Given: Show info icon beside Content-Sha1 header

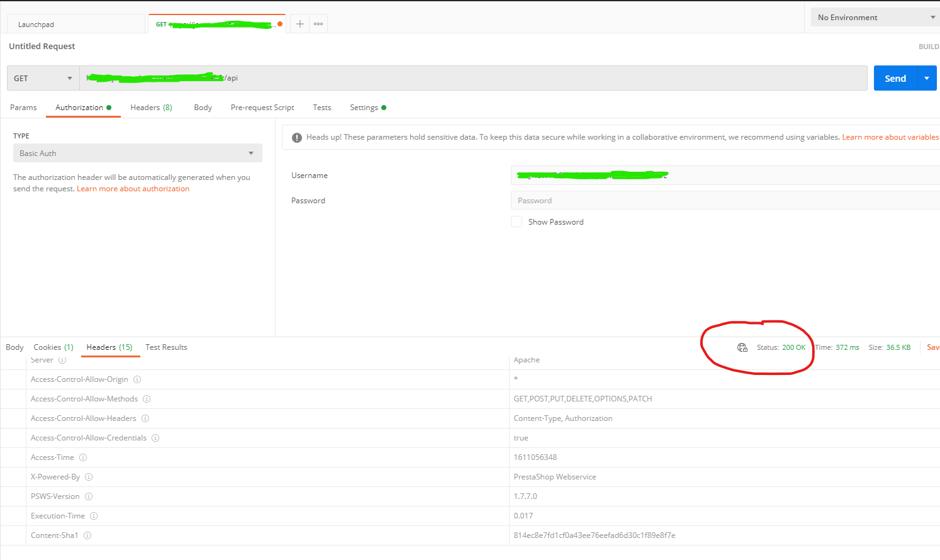Looking at the screenshot, I should 87,535.
